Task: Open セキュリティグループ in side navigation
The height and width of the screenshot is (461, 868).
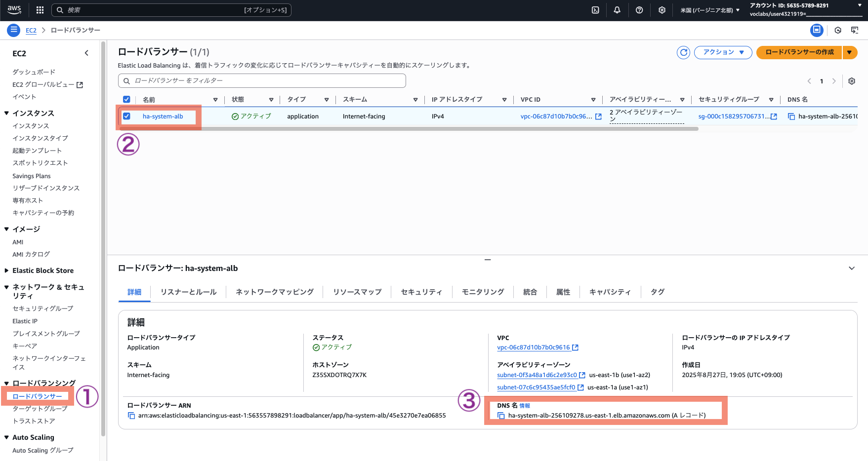Action: 43,308
